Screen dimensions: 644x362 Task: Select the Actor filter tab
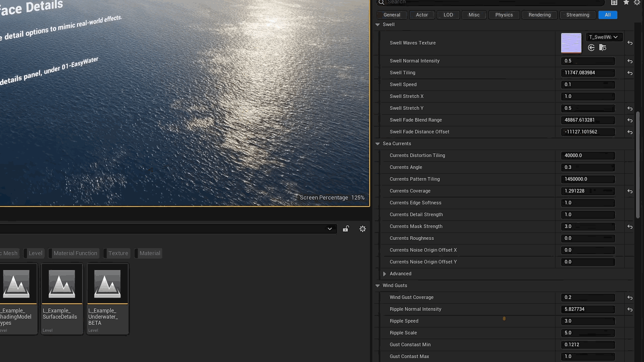(422, 15)
